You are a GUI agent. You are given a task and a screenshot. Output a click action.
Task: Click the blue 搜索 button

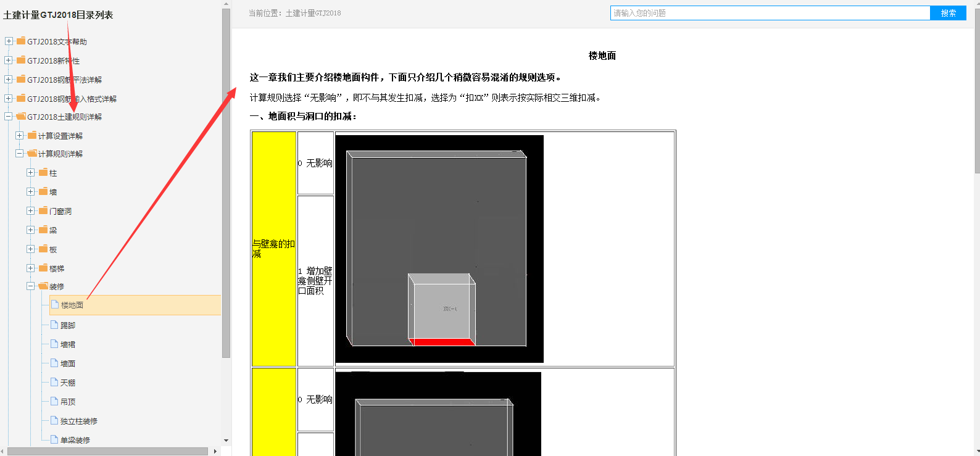click(949, 13)
